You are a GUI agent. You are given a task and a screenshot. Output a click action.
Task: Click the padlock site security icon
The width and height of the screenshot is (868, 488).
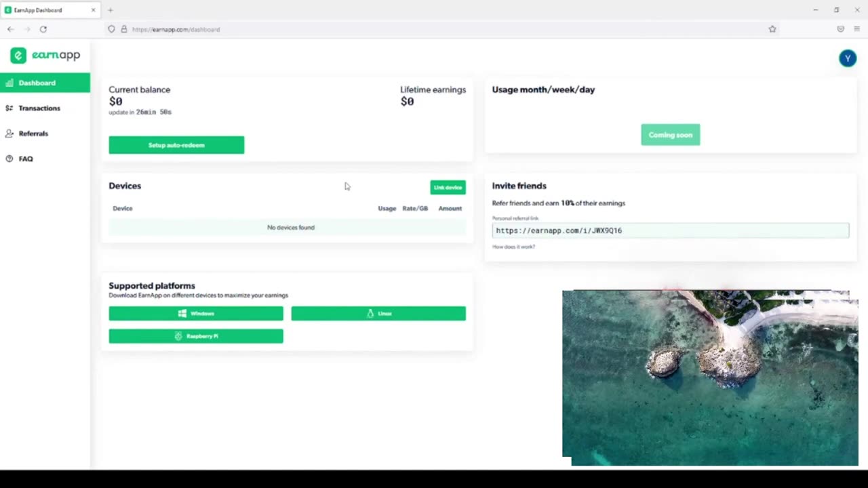point(123,29)
